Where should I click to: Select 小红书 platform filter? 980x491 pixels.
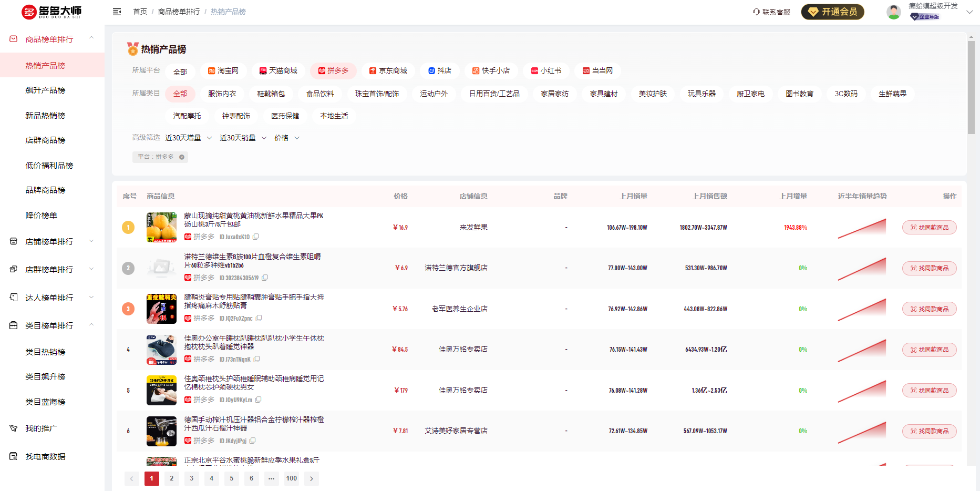pos(546,70)
